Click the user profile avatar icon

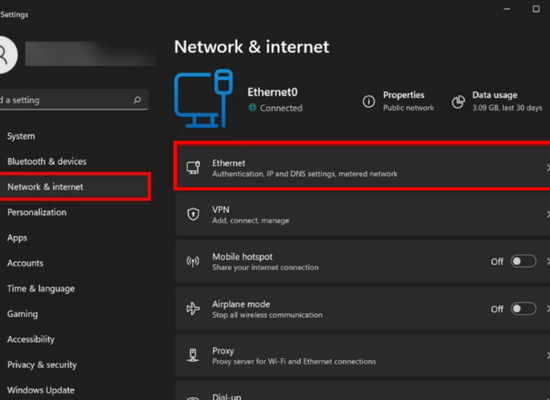8,55
